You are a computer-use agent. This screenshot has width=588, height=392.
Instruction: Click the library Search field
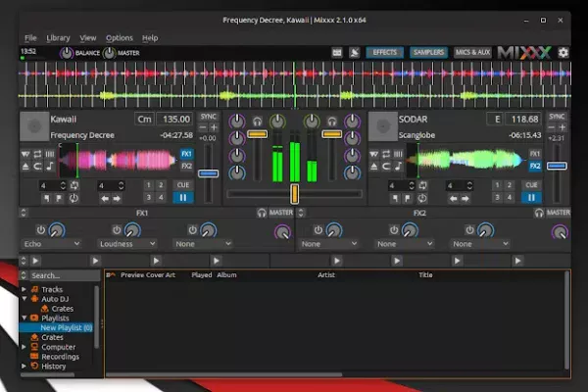65,275
